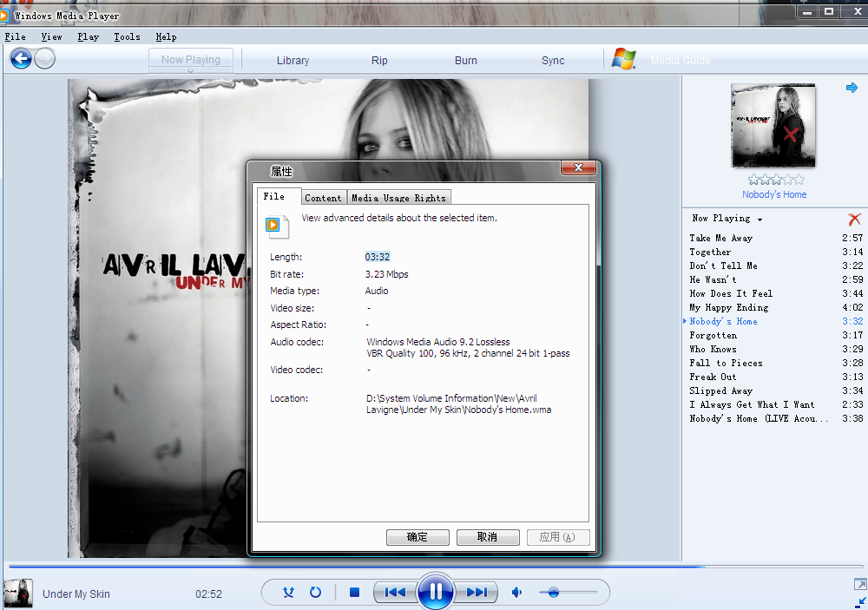The height and width of the screenshot is (610, 868).
Task: Switch to the Rip tab
Action: [x=379, y=61]
